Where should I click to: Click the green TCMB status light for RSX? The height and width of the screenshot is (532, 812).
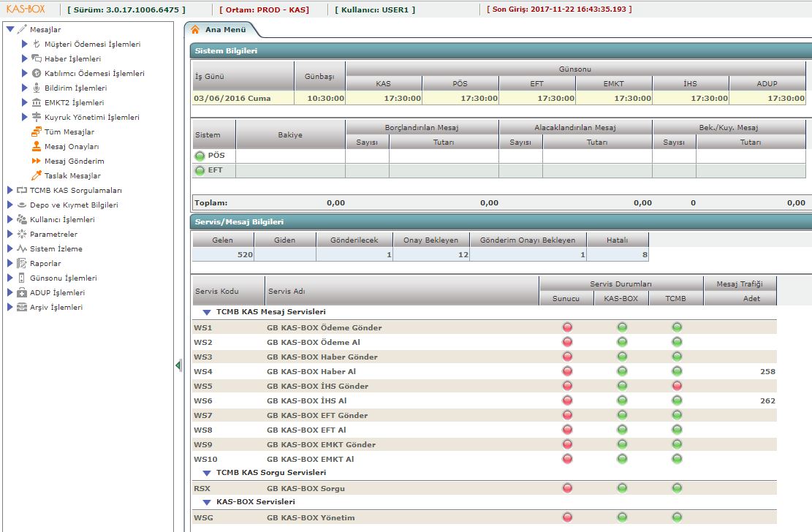point(677,488)
